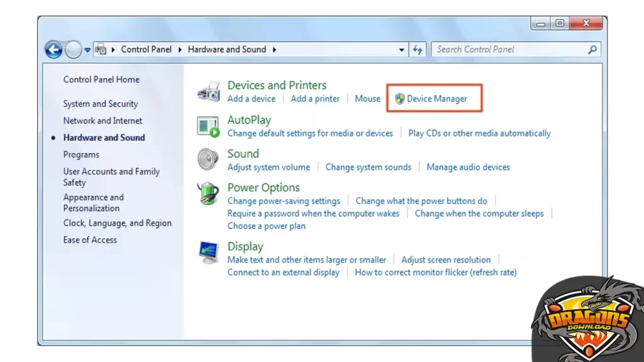Open Device Manager link

pyautogui.click(x=436, y=99)
